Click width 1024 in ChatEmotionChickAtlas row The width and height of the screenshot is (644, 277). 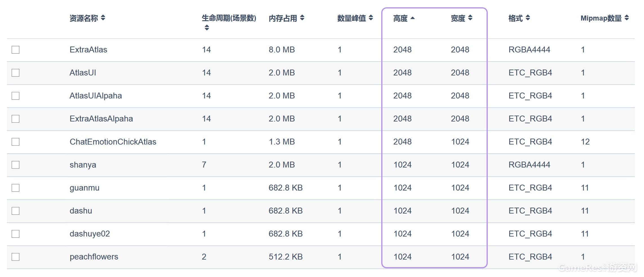(x=460, y=142)
